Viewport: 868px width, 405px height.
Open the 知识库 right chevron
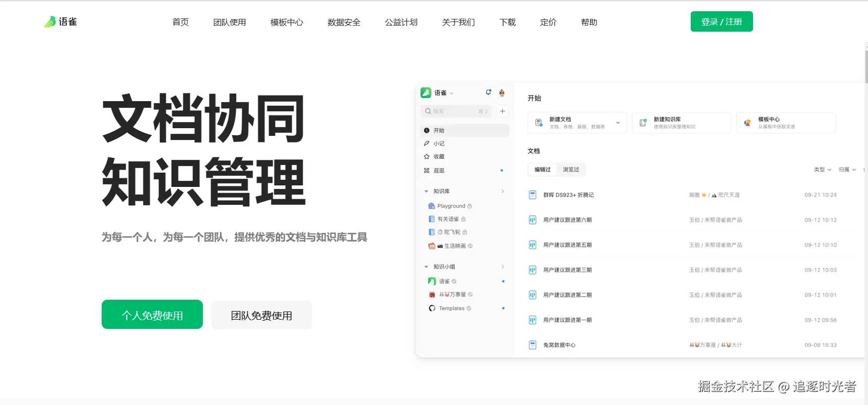click(503, 191)
